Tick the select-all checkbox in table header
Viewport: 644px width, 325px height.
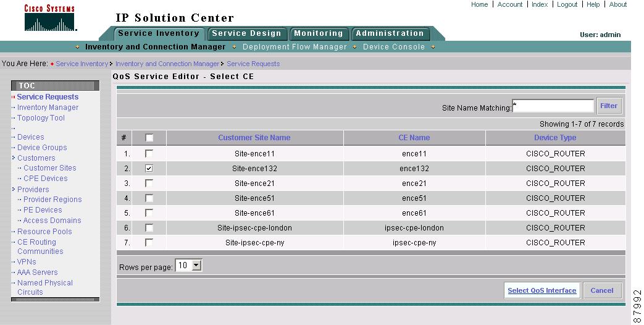coord(149,138)
